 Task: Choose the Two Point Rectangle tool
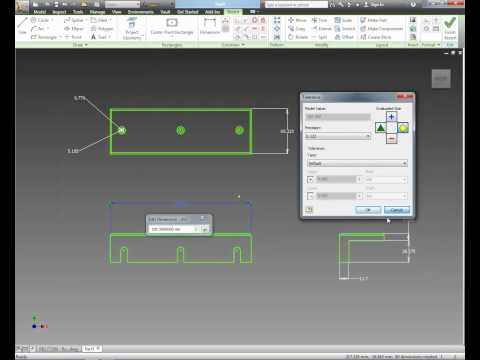click(x=44, y=37)
